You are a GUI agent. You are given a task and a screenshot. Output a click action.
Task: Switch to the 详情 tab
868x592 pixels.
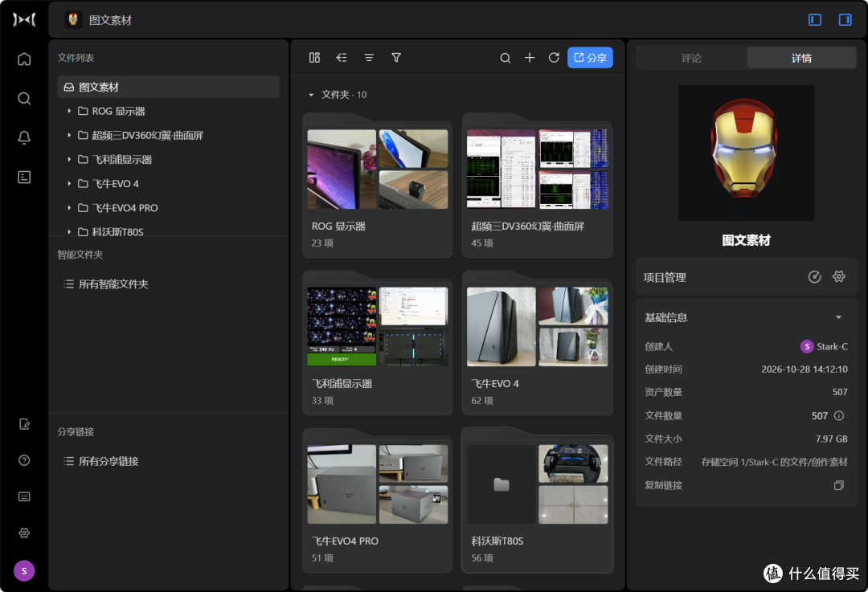pyautogui.click(x=801, y=58)
